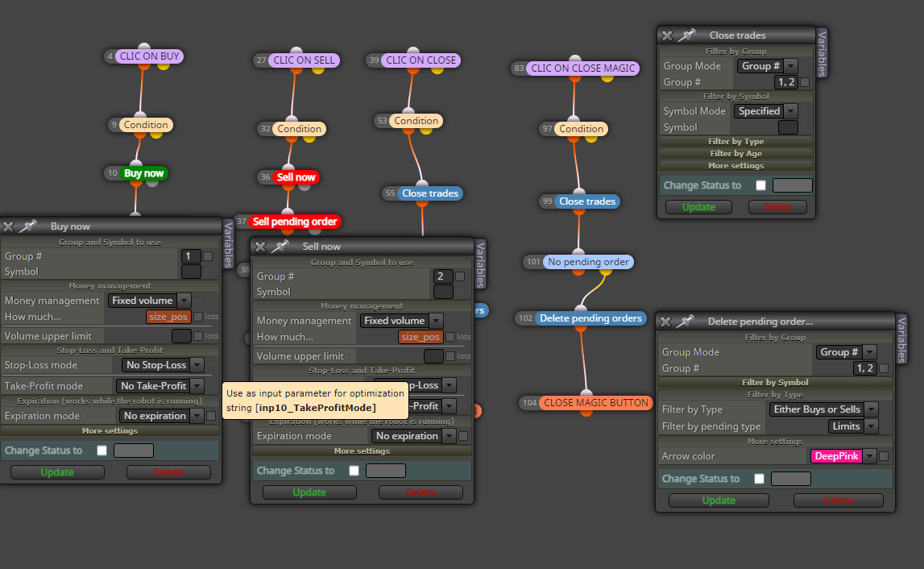The height and width of the screenshot is (569, 924).
Task: Select the CLOSE MAGIC BUTTON node
Action: [596, 402]
